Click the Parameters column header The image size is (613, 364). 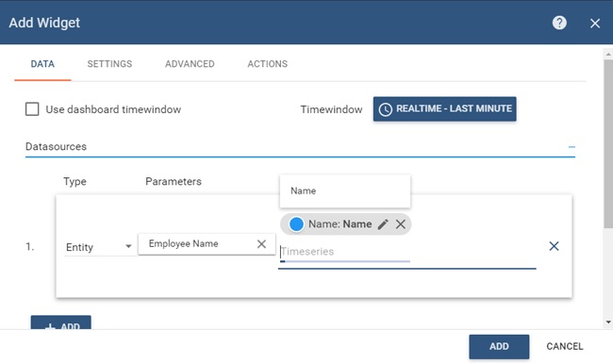coord(174,181)
